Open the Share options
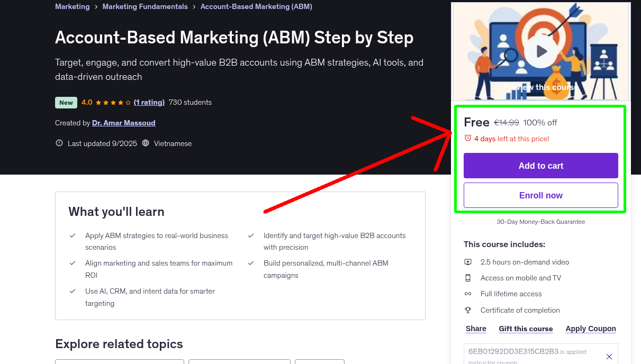The height and width of the screenshot is (364, 641). [475, 328]
